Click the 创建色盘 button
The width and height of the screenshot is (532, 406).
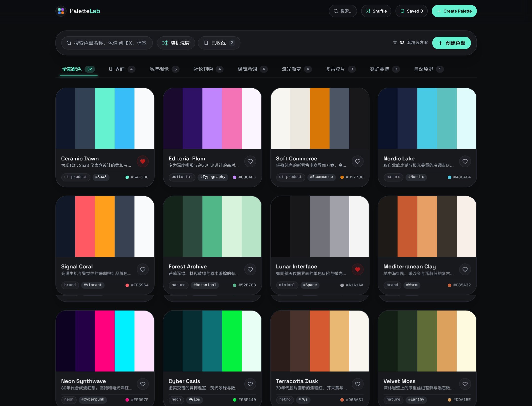451,43
